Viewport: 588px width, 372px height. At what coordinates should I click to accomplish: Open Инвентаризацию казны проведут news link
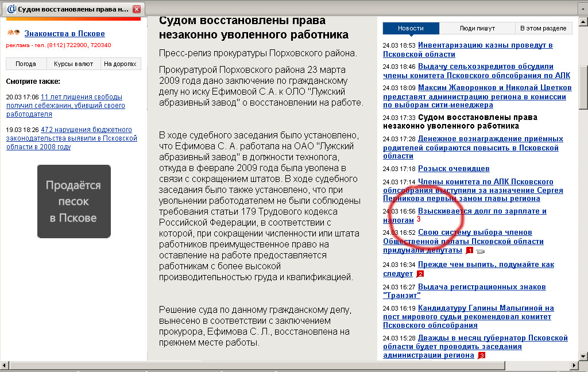(467, 49)
